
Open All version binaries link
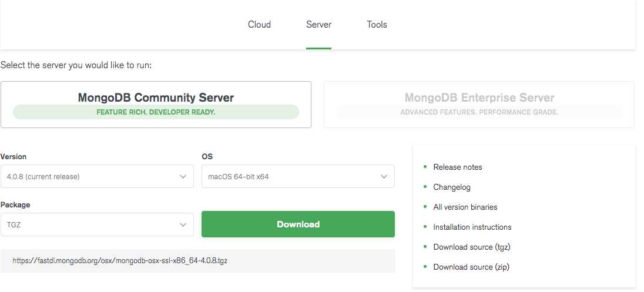(465, 207)
